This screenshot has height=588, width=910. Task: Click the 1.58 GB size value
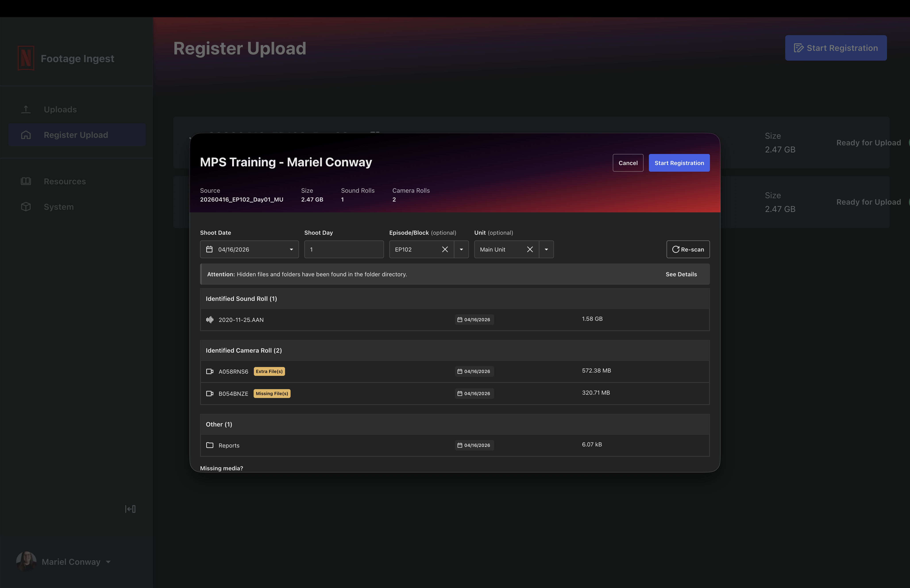click(592, 319)
